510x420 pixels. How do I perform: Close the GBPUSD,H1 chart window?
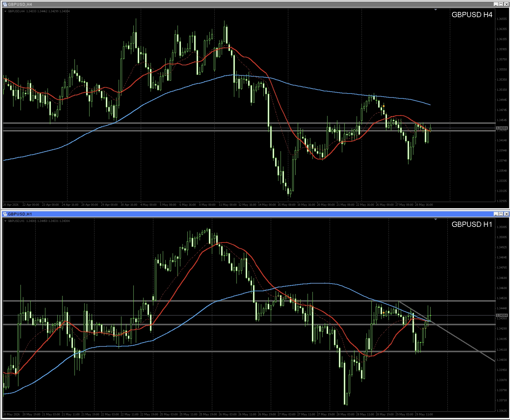pos(506,214)
